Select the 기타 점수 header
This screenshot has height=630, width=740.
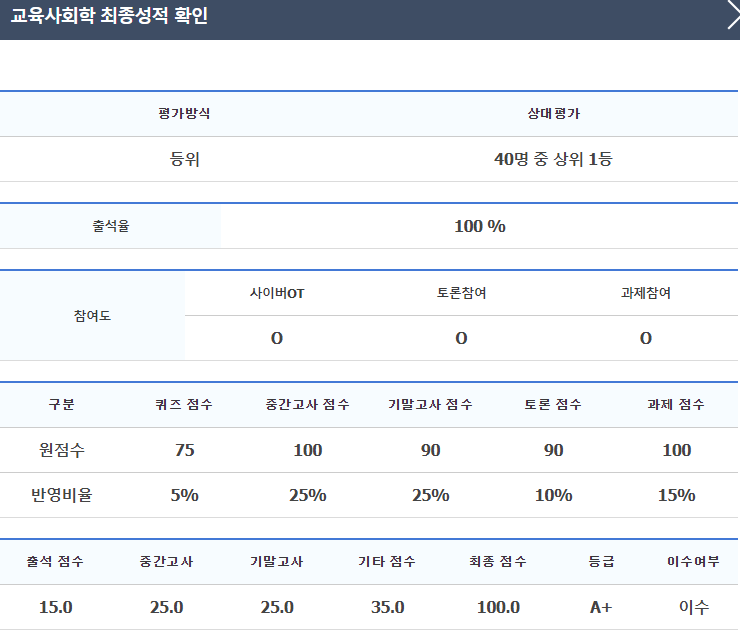pos(387,562)
